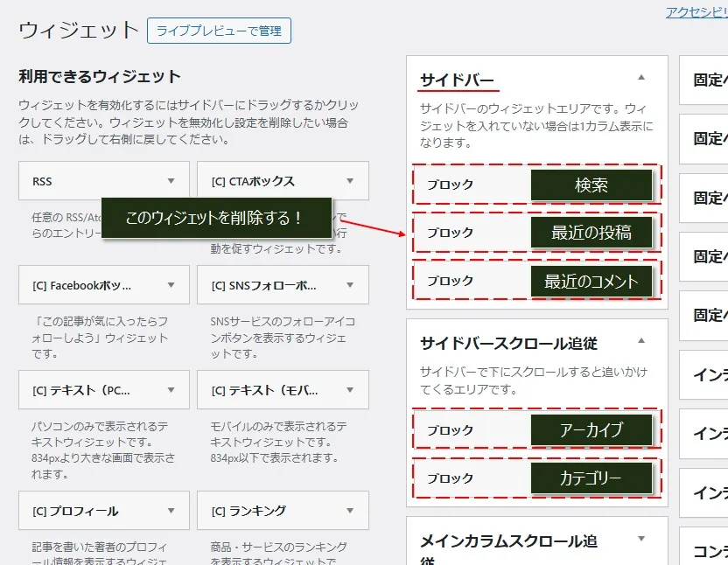Click the サイドバー area heading
The image size is (728, 565).
[457, 80]
